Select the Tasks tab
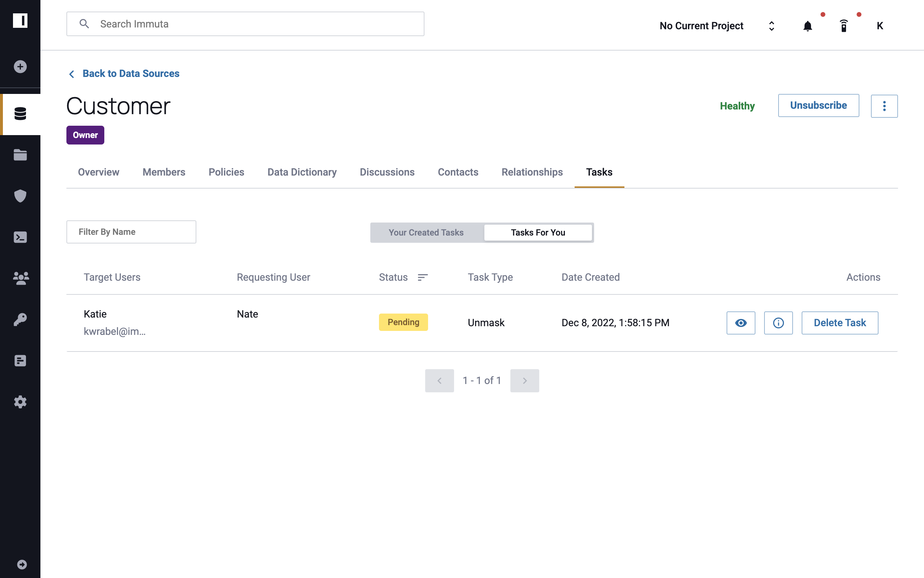The image size is (924, 578). [599, 172]
